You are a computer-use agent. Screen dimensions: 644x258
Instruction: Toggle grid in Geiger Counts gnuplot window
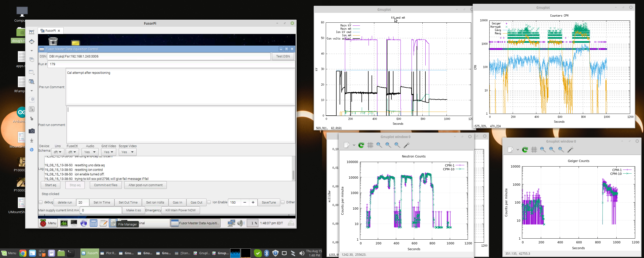[x=534, y=150]
